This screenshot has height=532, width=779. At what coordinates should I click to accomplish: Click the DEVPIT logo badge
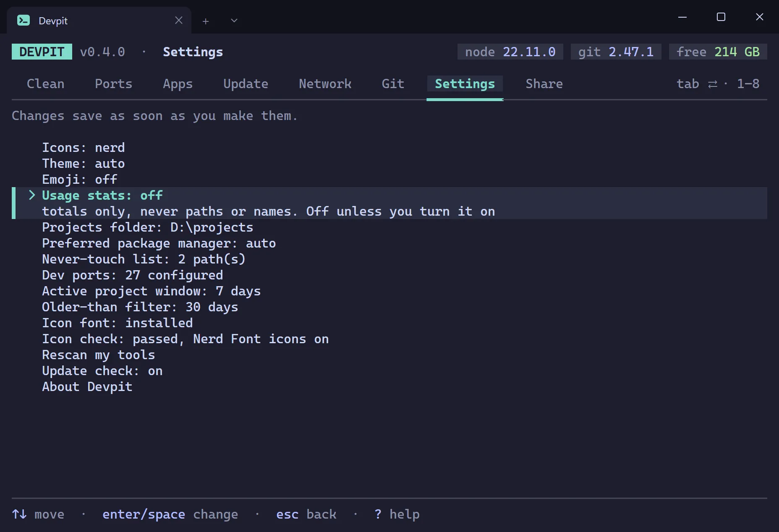pos(42,52)
